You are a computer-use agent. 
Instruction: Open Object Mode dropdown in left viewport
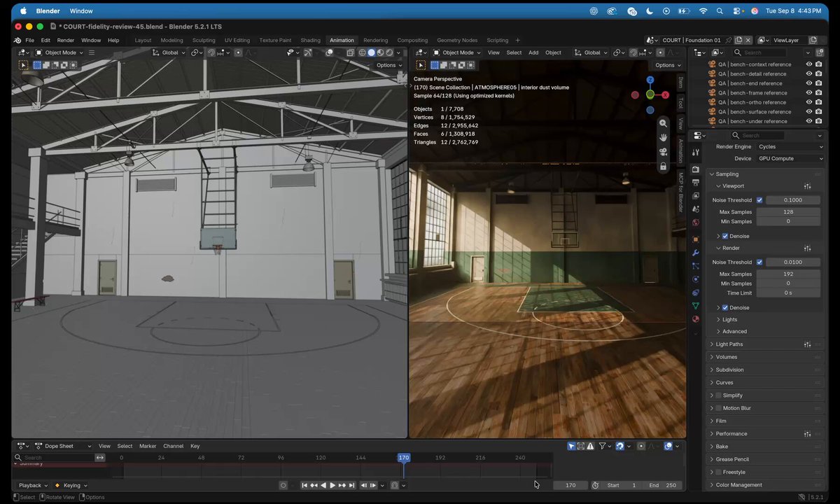(x=59, y=52)
